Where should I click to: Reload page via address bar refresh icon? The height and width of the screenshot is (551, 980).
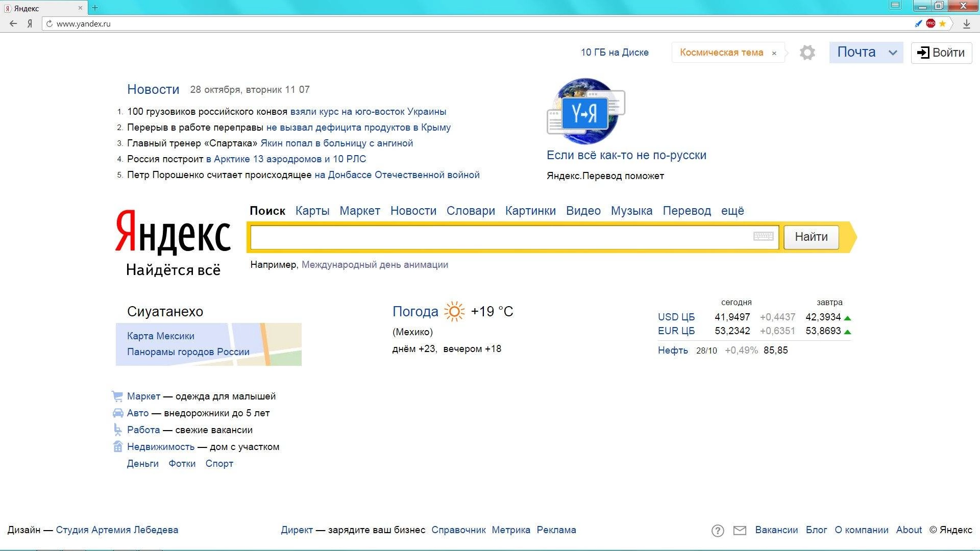click(x=50, y=23)
